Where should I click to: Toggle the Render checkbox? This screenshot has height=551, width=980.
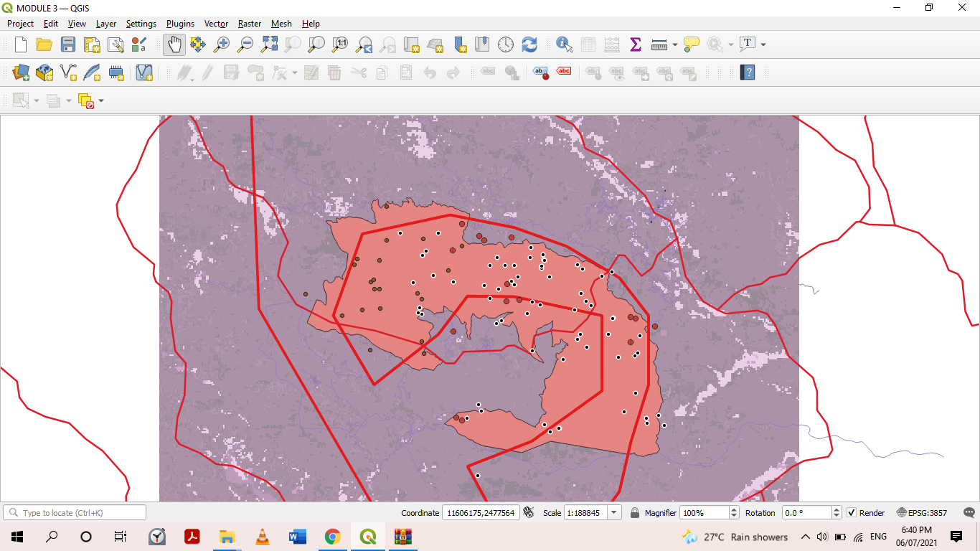tap(852, 513)
